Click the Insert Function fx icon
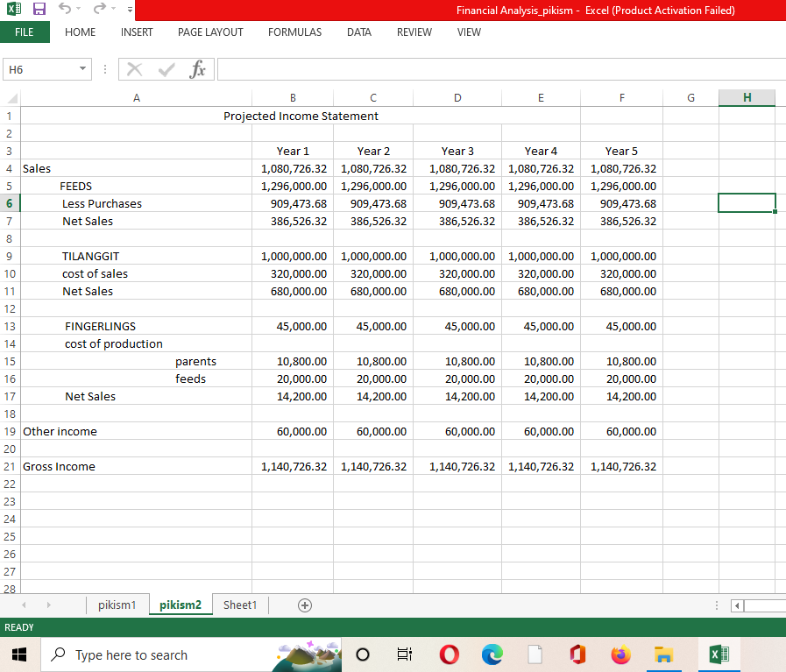This screenshot has height=672, width=786. click(196, 69)
